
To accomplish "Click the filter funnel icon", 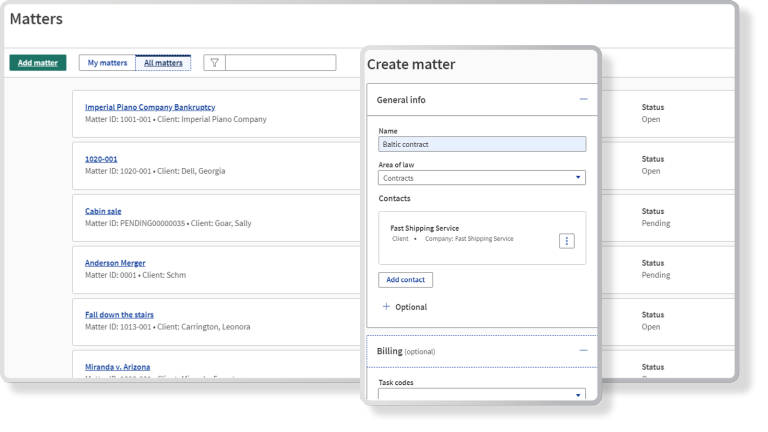I will 214,63.
